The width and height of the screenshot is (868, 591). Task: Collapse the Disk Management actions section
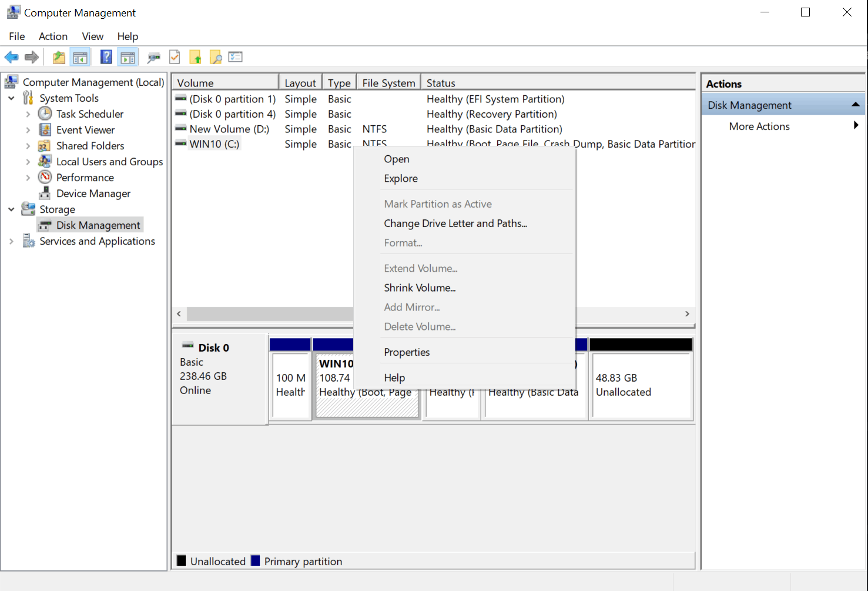click(x=856, y=105)
